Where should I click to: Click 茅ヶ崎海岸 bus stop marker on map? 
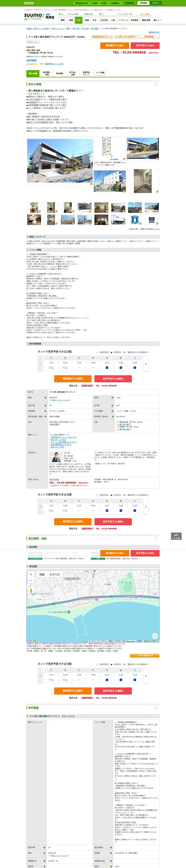coord(136,597)
